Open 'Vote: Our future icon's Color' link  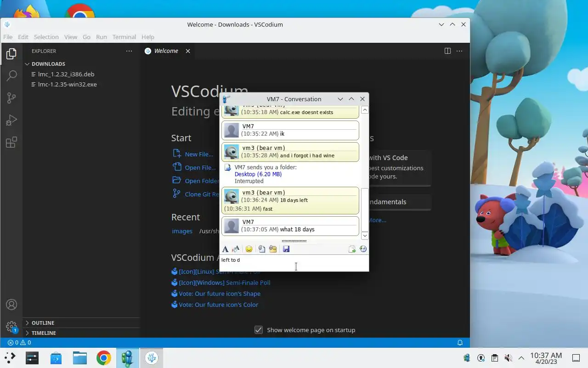[218, 305]
